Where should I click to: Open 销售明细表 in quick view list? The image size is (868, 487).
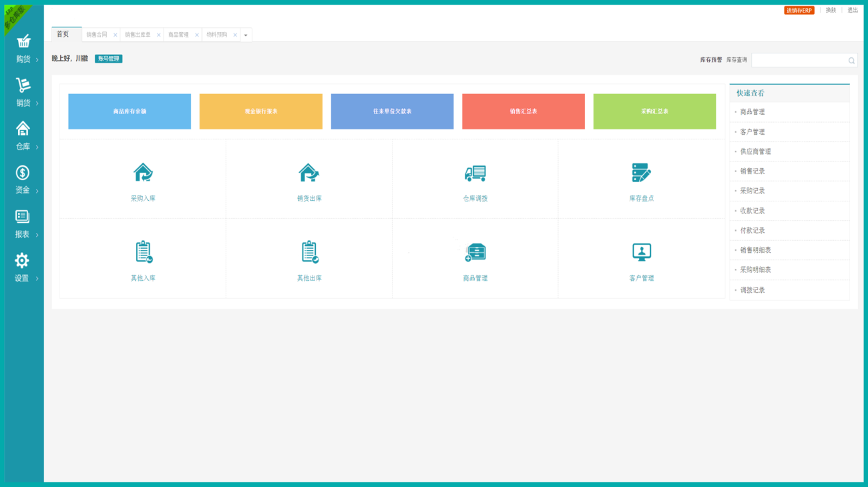[789, 250]
